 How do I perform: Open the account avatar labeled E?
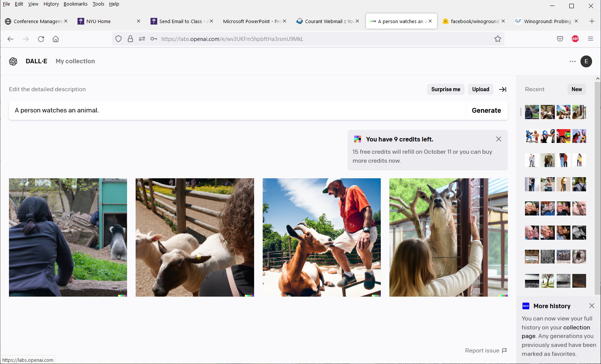coord(586,61)
